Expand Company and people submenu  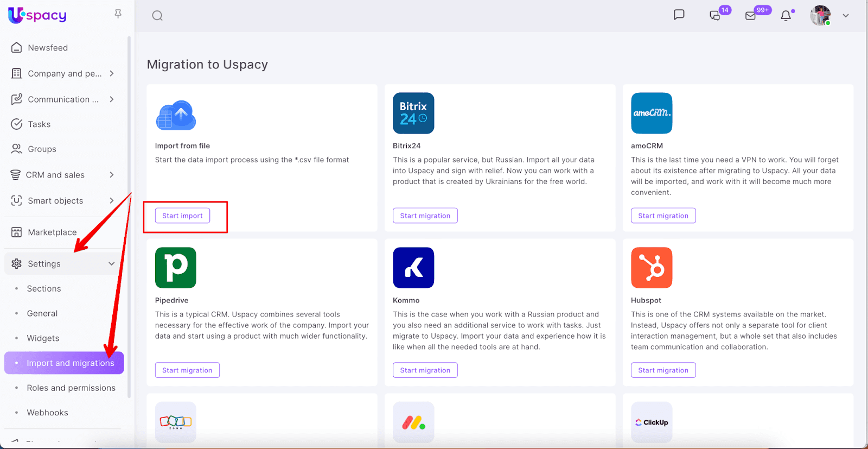pos(112,73)
